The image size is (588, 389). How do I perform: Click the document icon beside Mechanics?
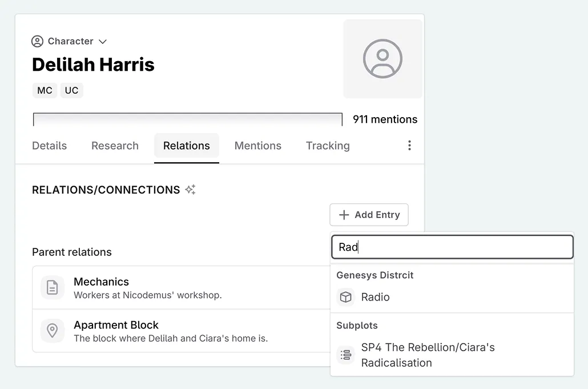(53, 287)
